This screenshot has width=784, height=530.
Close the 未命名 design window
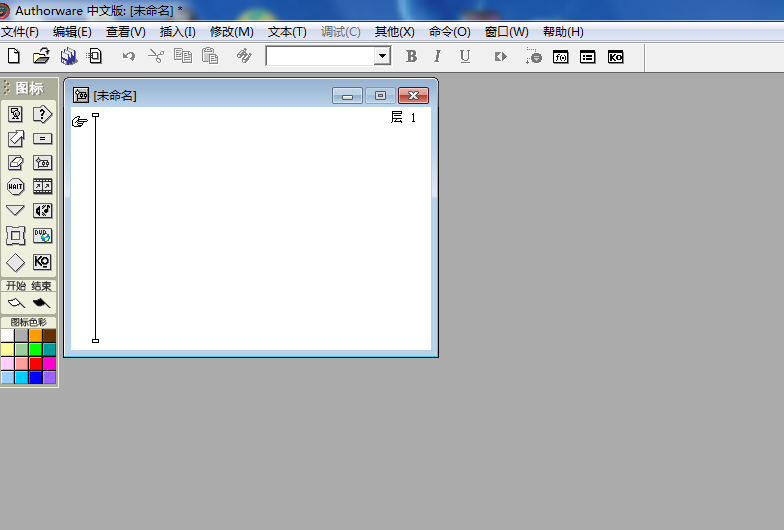(x=414, y=96)
